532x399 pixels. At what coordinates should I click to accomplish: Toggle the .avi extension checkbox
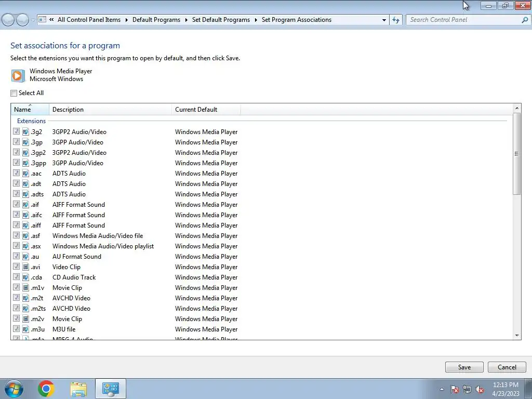coord(16,267)
